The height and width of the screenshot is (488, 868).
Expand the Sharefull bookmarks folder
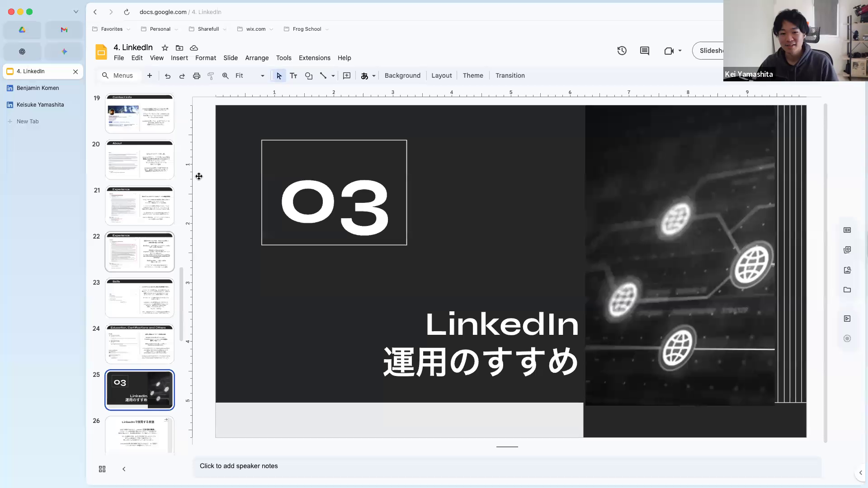208,29
